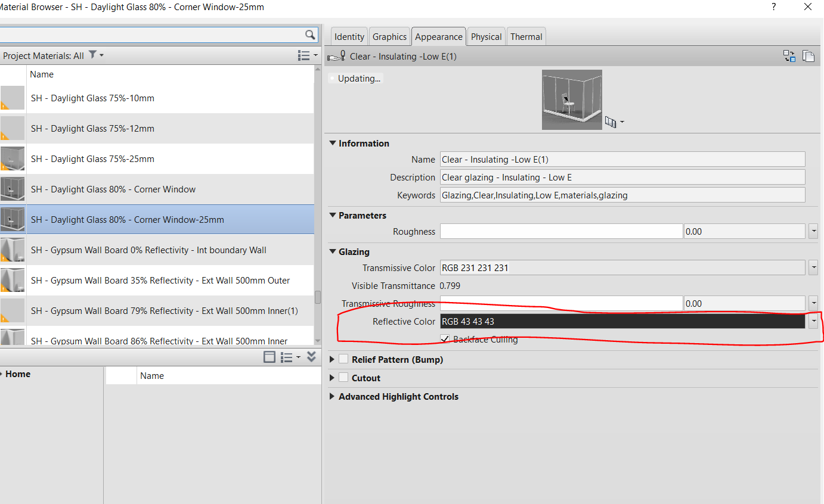Open the Transmissive Color dropdown arrow

(813, 267)
